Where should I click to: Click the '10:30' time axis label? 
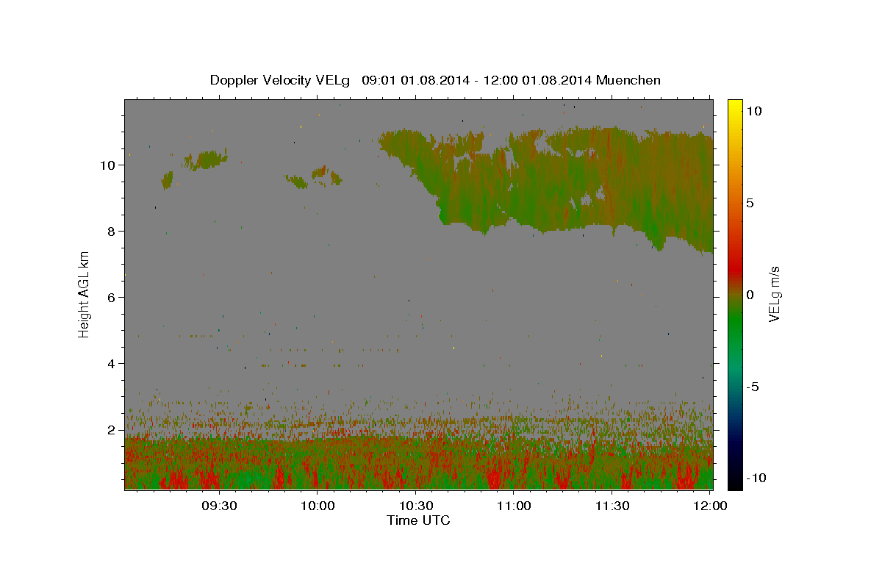pyautogui.click(x=415, y=506)
